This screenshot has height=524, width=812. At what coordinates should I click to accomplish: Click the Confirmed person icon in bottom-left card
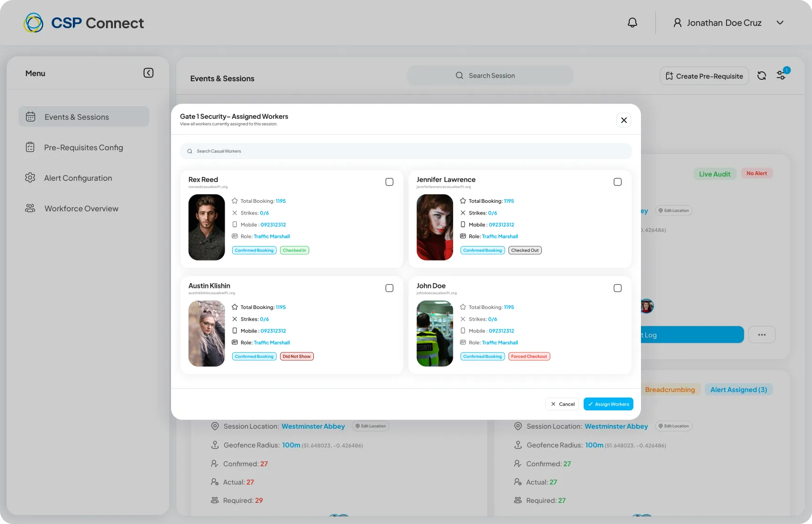click(x=214, y=463)
